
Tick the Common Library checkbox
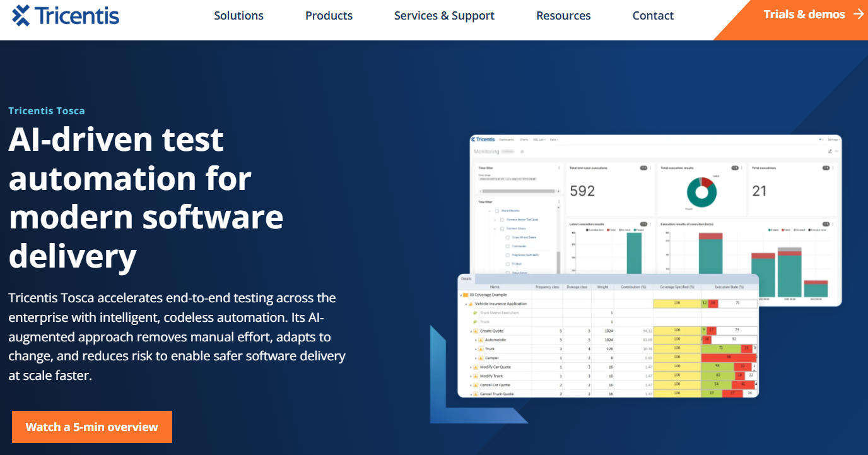[x=502, y=228]
